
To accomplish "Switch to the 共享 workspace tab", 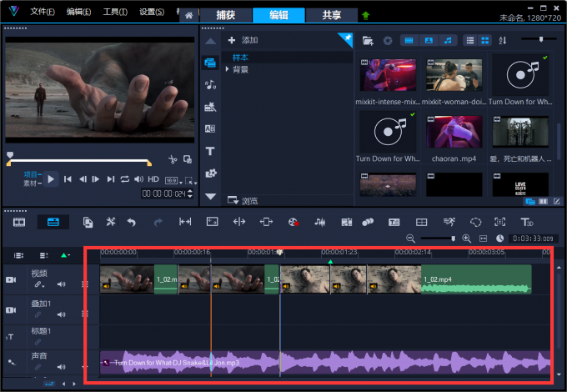I will coord(332,15).
